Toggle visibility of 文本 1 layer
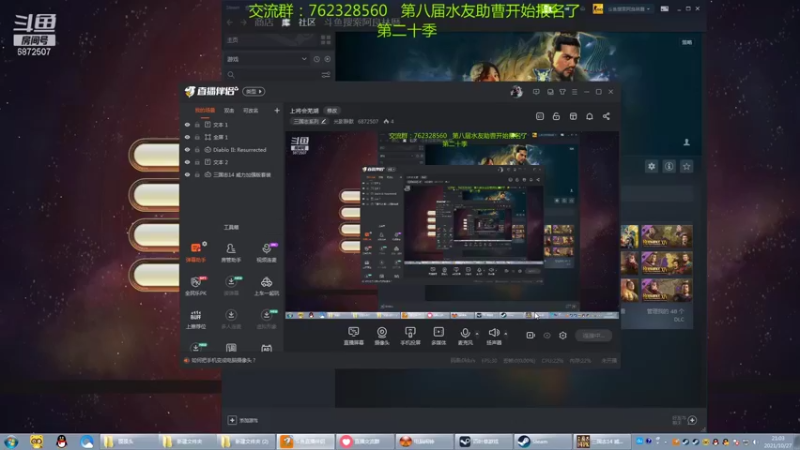 (187, 124)
